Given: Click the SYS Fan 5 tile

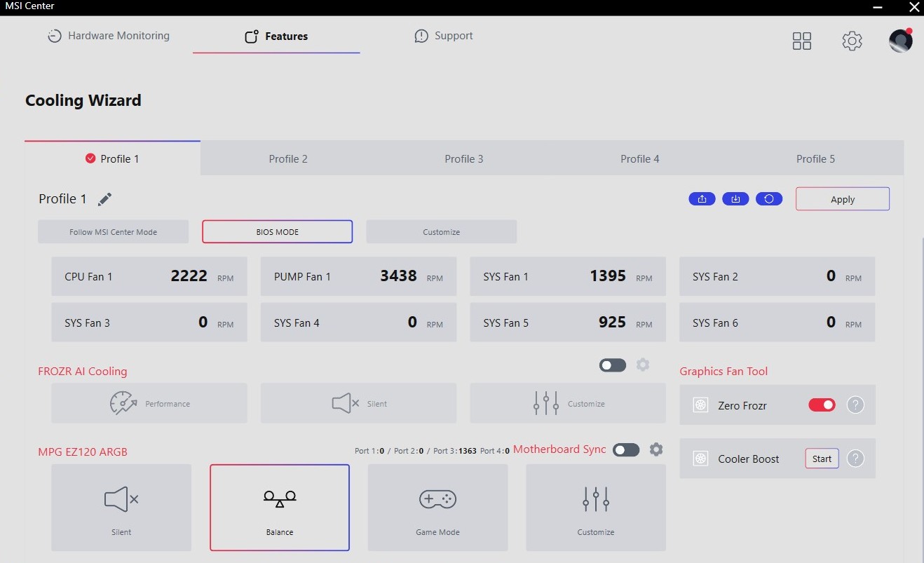Looking at the screenshot, I should pos(568,323).
